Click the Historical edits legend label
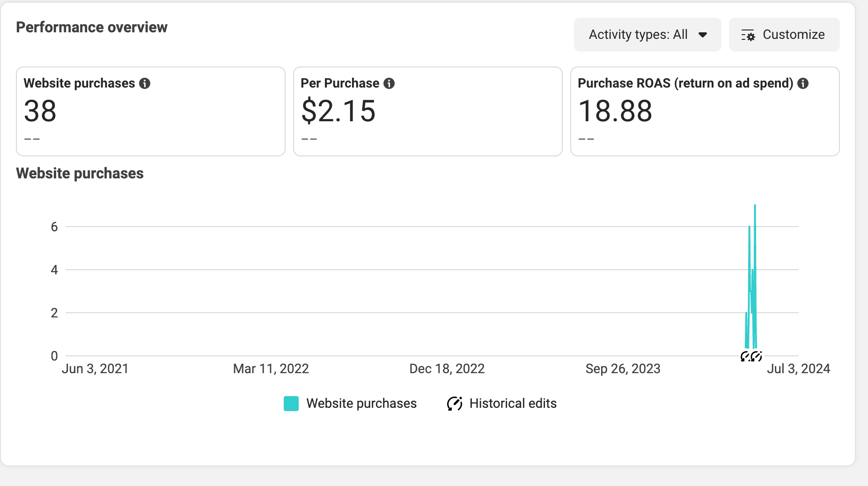Viewport: 868px width, 486px height. [x=513, y=404]
